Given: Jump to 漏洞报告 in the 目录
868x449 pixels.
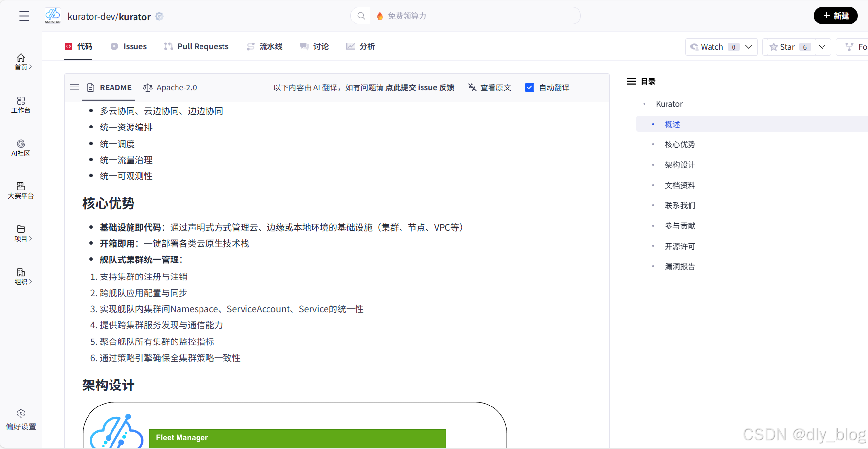Looking at the screenshot, I should [x=680, y=266].
